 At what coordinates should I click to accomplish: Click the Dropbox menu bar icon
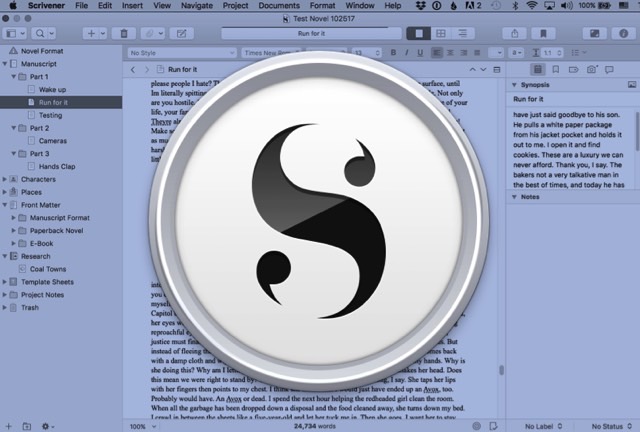(x=420, y=6)
